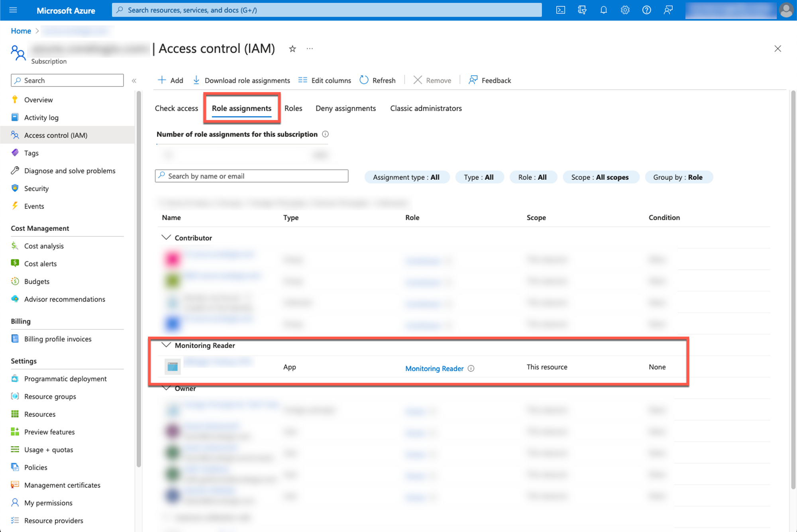797x532 pixels.
Task: Open Cloud Shell from the top bar
Action: (561, 10)
